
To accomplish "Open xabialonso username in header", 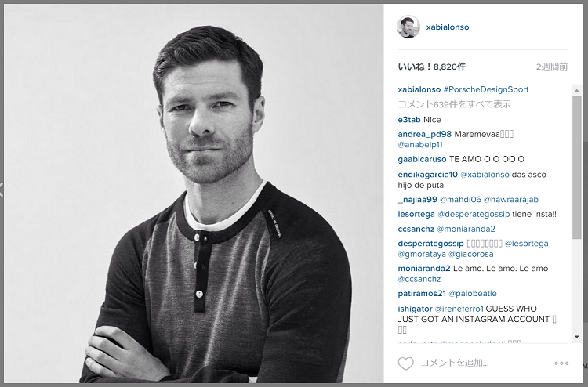I will [x=448, y=27].
